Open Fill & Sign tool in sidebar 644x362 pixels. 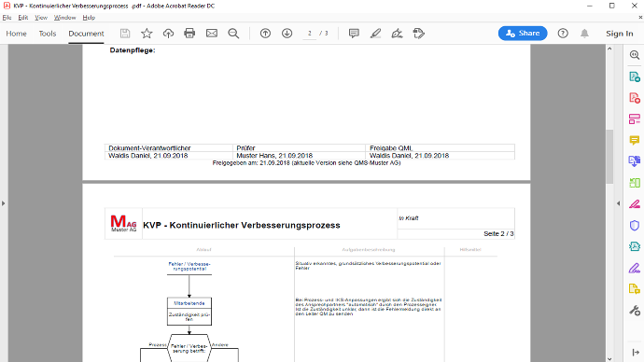[635, 268]
